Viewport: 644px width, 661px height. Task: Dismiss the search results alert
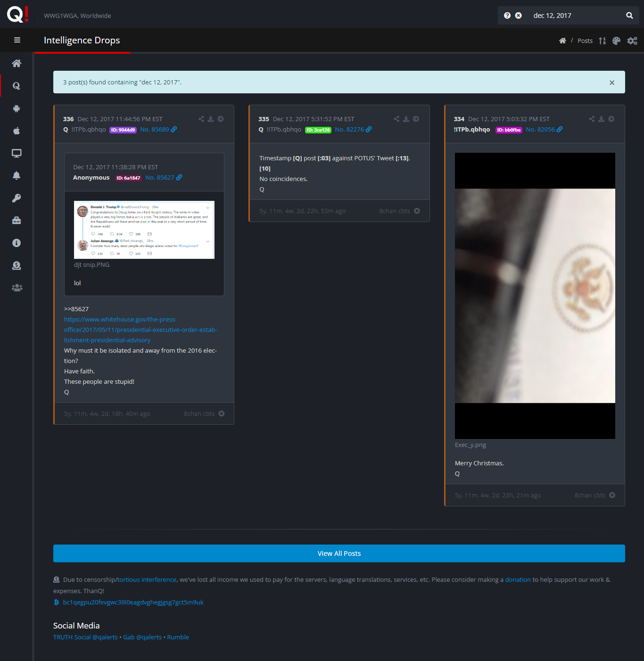(612, 83)
